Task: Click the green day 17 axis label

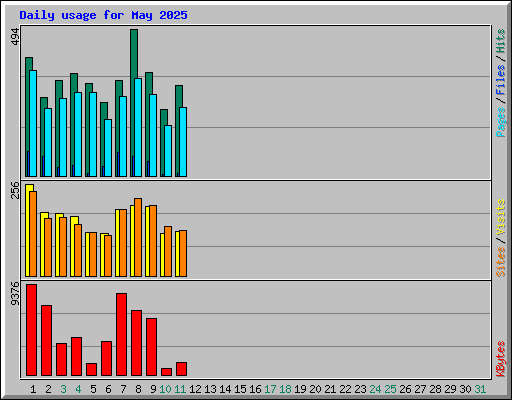Action: 270,389
